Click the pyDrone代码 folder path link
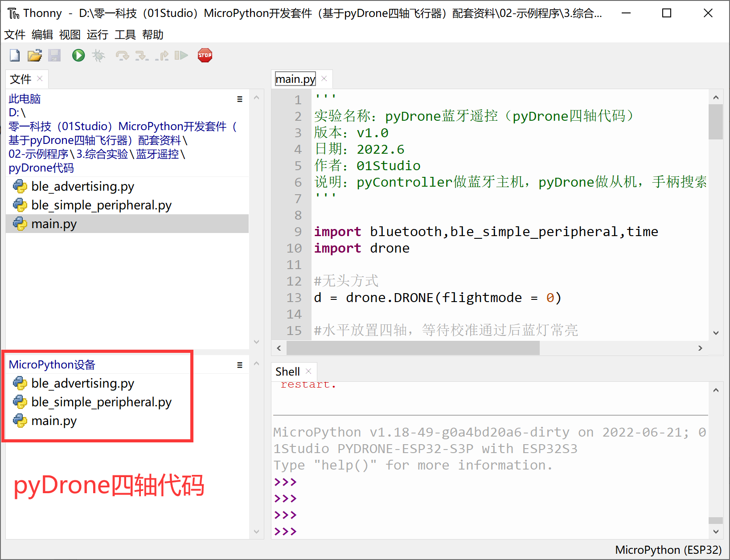The image size is (730, 560). point(41,168)
